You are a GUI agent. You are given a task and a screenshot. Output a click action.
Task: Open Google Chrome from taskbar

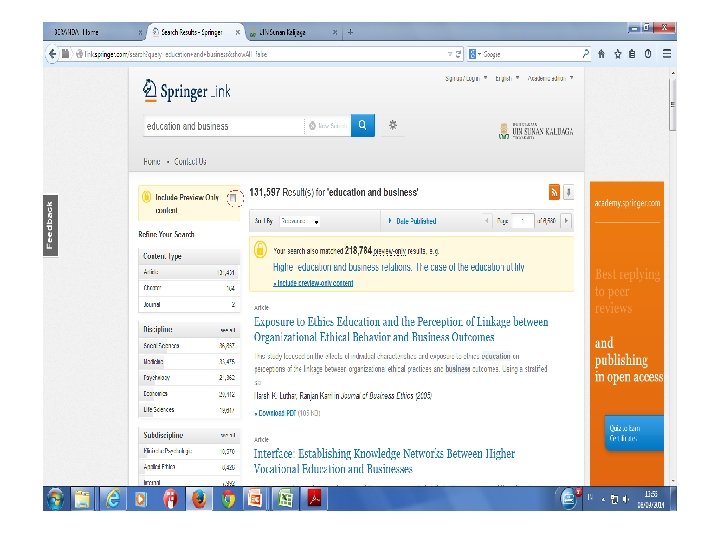coord(228,499)
